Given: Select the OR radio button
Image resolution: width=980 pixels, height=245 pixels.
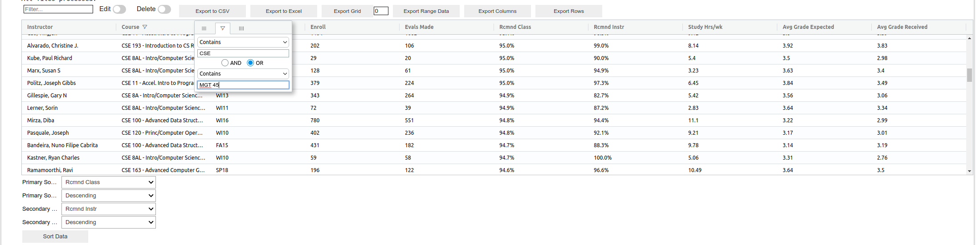Looking at the screenshot, I should (x=250, y=63).
